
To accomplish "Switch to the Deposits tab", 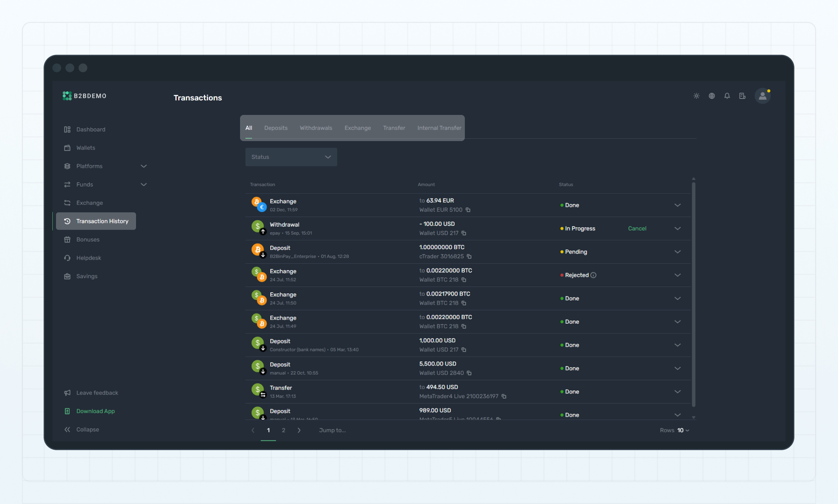I will pyautogui.click(x=276, y=128).
